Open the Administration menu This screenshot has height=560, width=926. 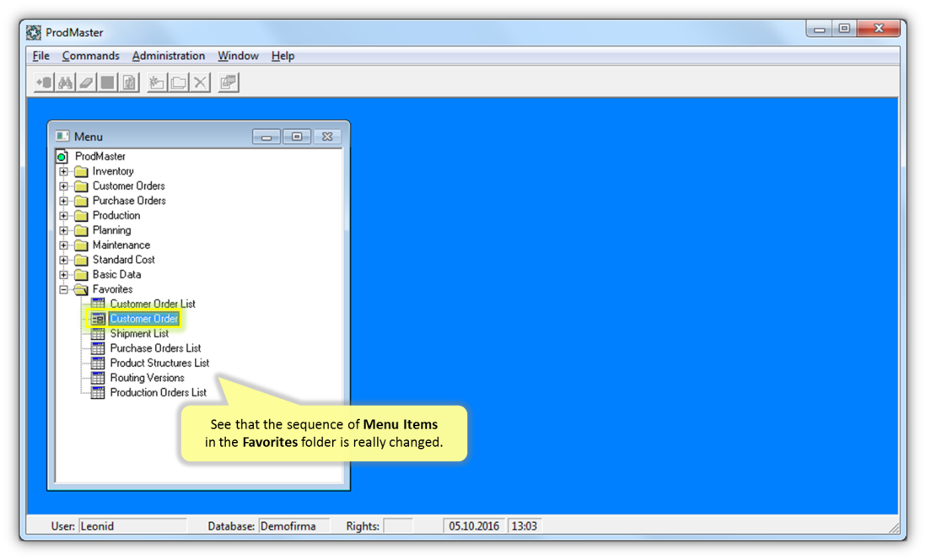click(169, 56)
